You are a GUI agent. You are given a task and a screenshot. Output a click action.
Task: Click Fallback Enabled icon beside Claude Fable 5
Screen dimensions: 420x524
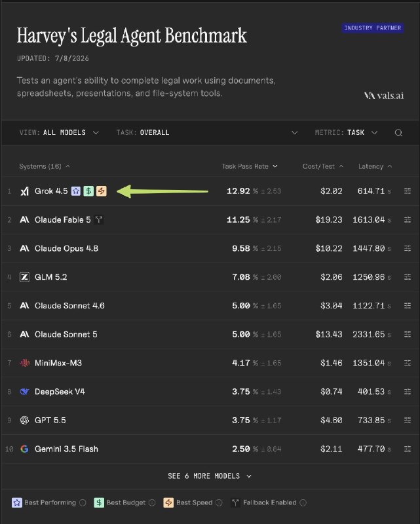(99, 219)
